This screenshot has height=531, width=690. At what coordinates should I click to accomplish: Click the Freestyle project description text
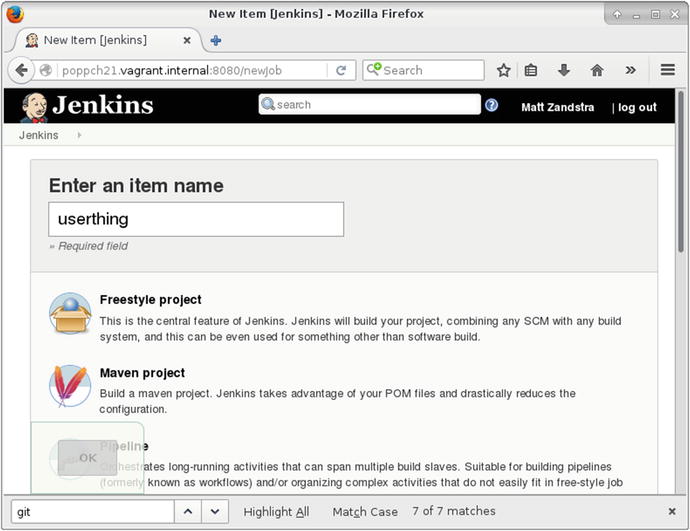click(x=360, y=329)
